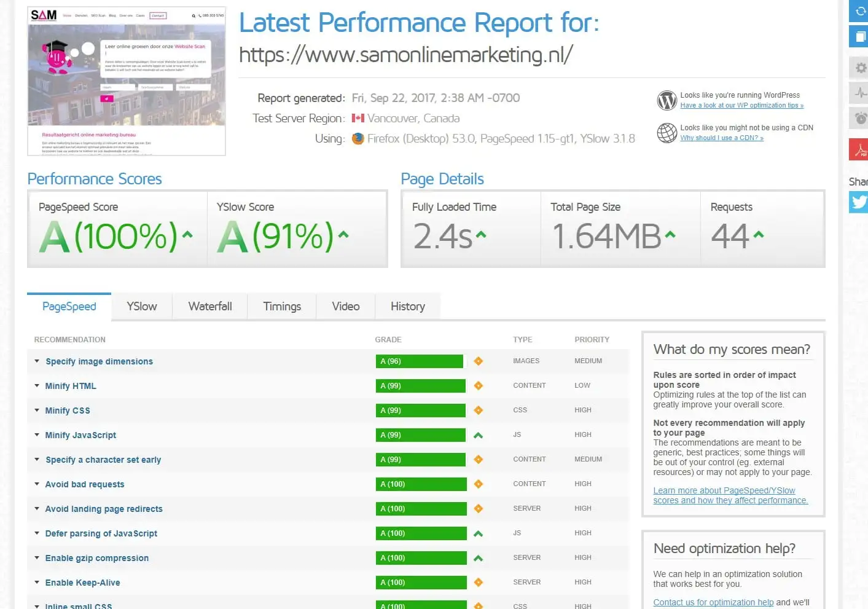Open page settings gear icon
The width and height of the screenshot is (868, 609).
click(860, 68)
